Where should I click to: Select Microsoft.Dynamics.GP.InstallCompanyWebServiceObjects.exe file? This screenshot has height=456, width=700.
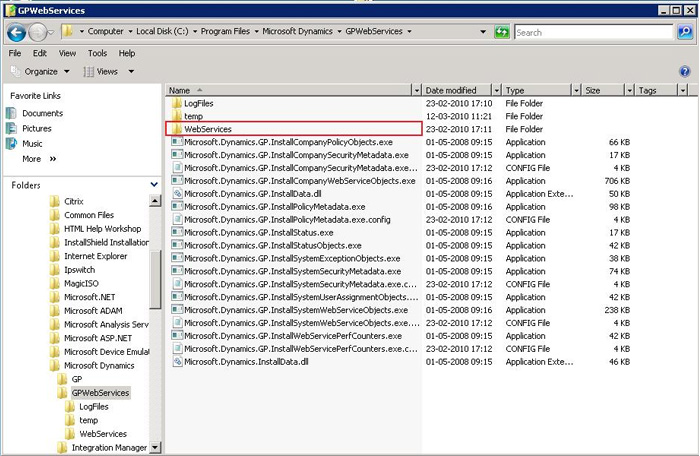(300, 181)
